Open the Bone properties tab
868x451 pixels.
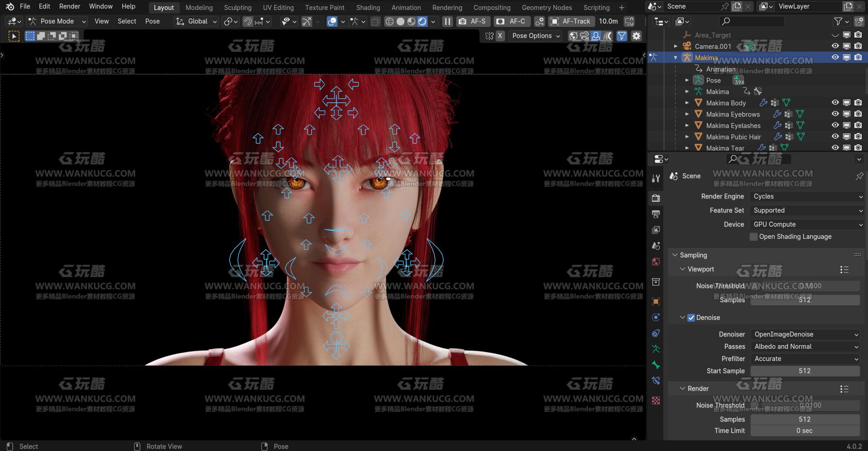point(656,365)
